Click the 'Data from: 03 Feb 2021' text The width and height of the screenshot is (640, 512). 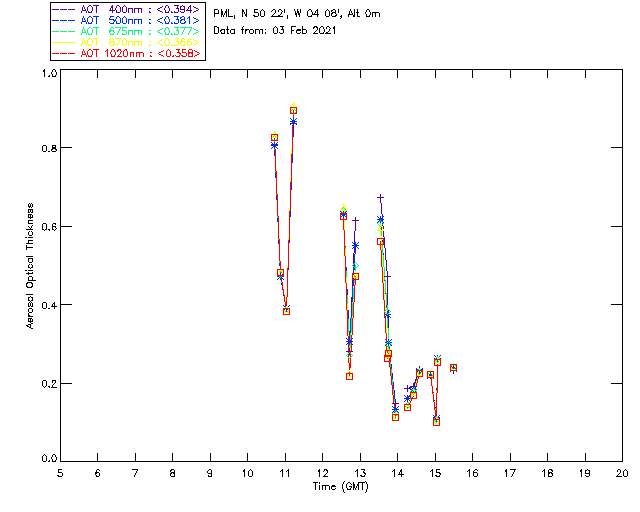tap(275, 30)
